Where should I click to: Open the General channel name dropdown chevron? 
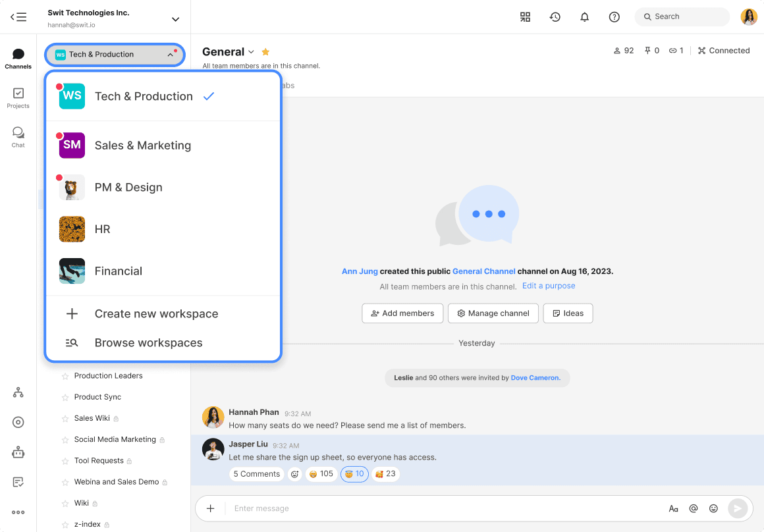point(252,51)
